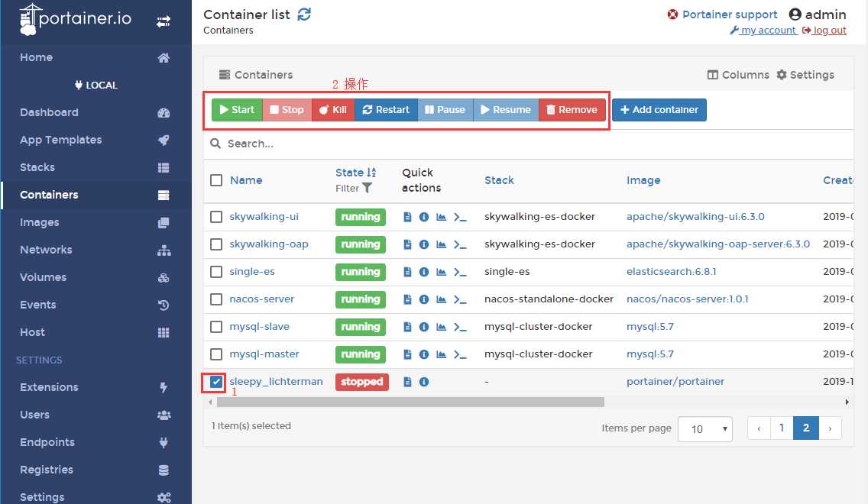Pause the selected container
The height and width of the screenshot is (504, 868).
[445, 109]
